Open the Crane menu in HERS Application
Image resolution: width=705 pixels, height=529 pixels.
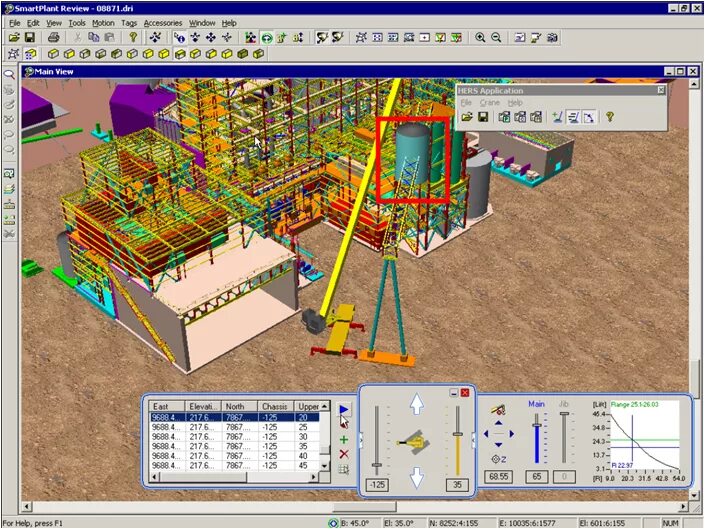(x=490, y=103)
